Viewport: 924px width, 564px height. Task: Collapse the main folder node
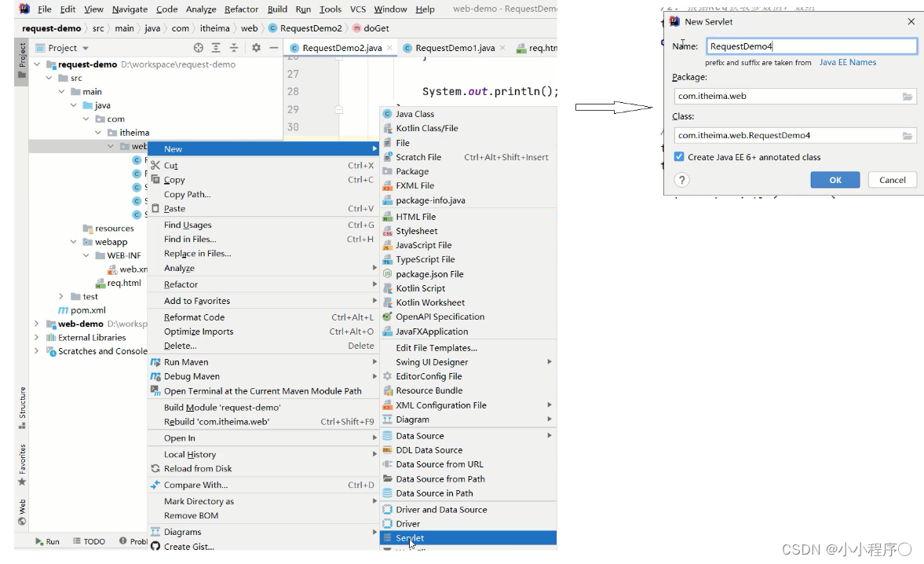click(x=61, y=91)
